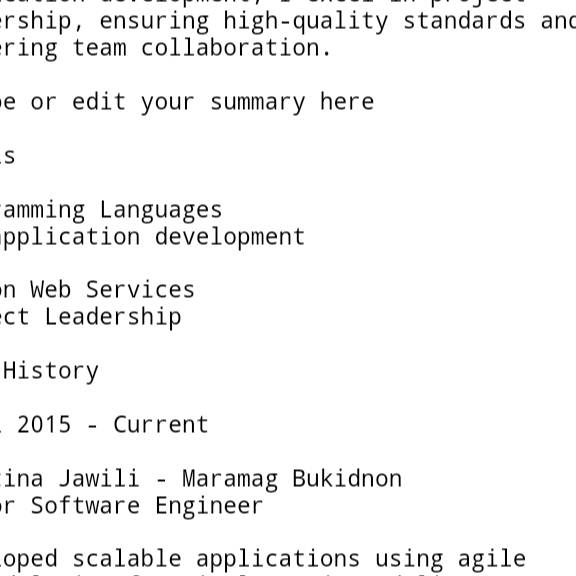Screen dimensions: 576x576
Task: Click the word 'summary' in placeholder line
Action: click(258, 103)
